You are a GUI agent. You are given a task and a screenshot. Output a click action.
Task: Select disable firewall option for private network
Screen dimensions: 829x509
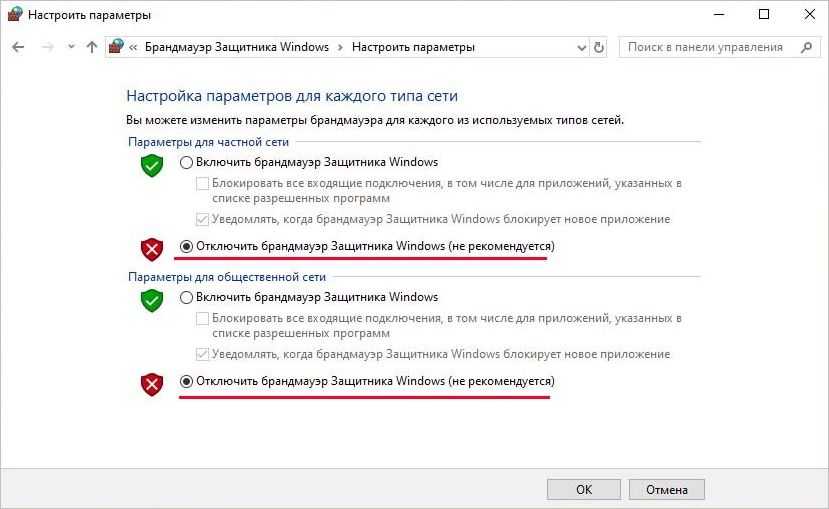(x=187, y=246)
